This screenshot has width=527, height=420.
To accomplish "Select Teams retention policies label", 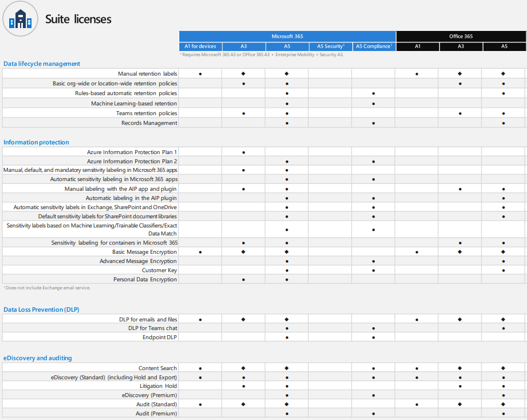I will pyautogui.click(x=147, y=113).
